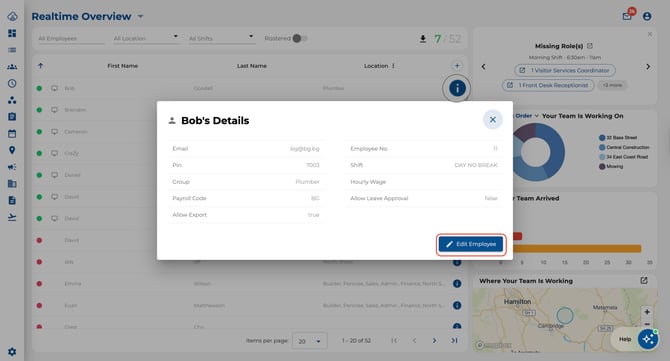The image size is (670, 361).
Task: Click Central Construction legend swatch
Action: pos(602,147)
